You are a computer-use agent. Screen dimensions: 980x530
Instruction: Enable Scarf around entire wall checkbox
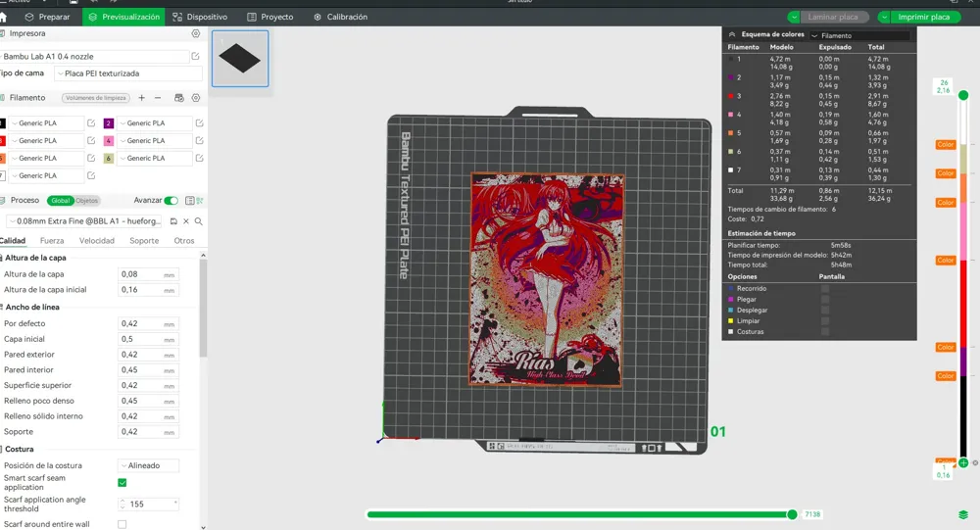coord(122,524)
